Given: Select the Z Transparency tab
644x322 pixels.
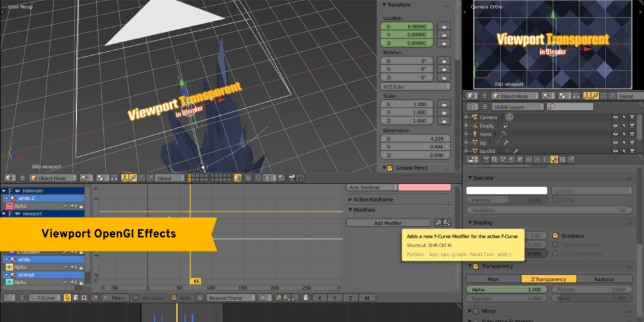Looking at the screenshot, I should click(549, 279).
